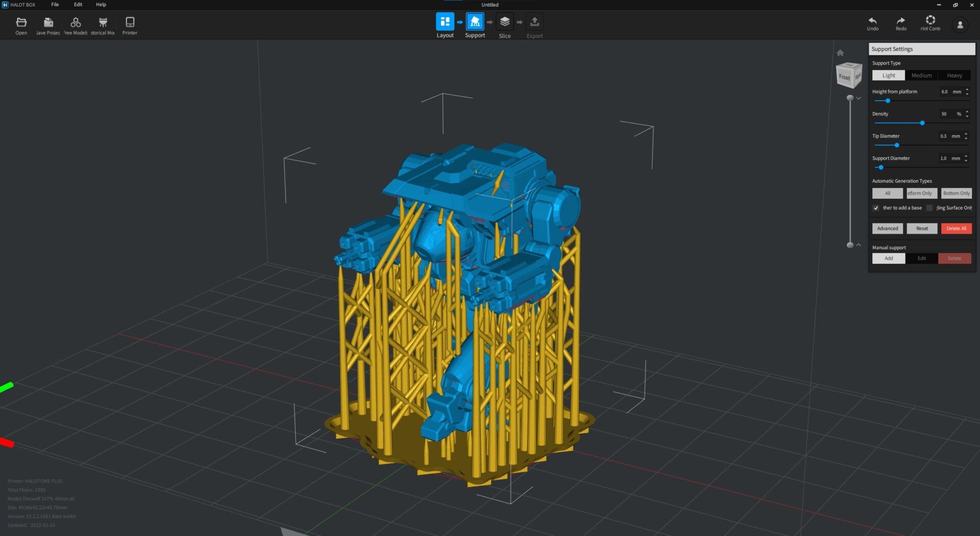Click the down chevron atop the clipping slider
The width and height of the screenshot is (980, 536).
click(859, 98)
